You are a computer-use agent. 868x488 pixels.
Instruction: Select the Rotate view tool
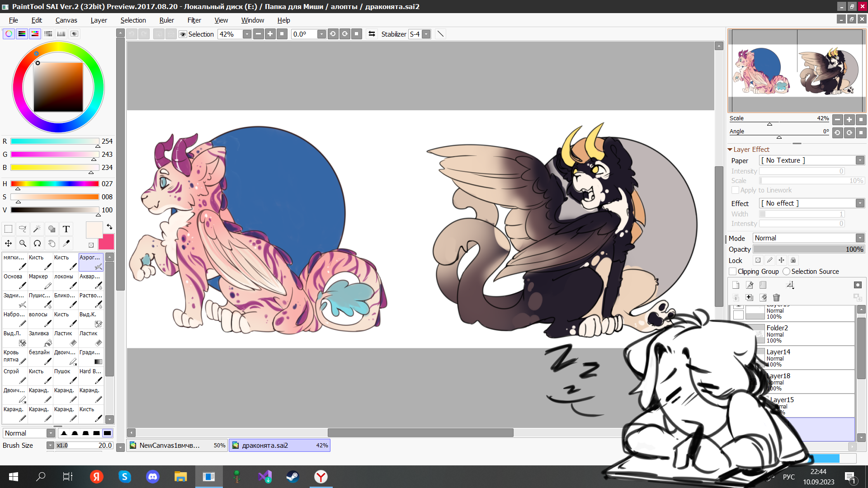coord(37,244)
